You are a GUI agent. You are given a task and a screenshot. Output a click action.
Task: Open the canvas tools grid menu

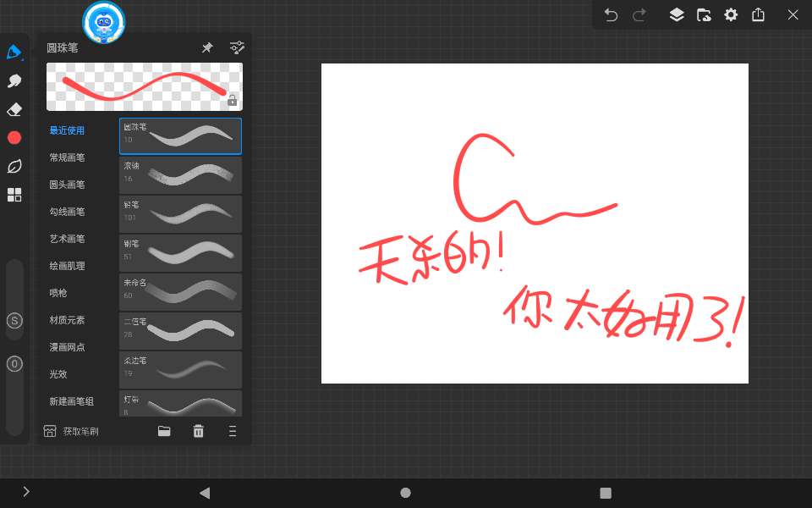click(x=14, y=195)
